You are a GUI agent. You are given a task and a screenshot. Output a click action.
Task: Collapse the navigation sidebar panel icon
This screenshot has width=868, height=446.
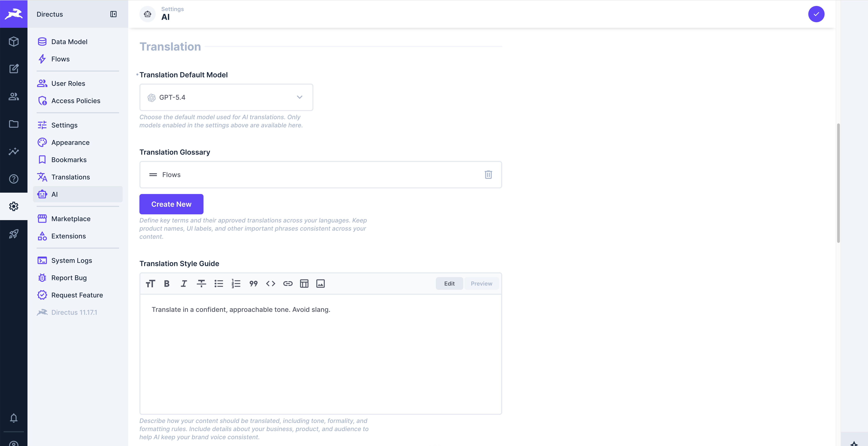pos(113,14)
